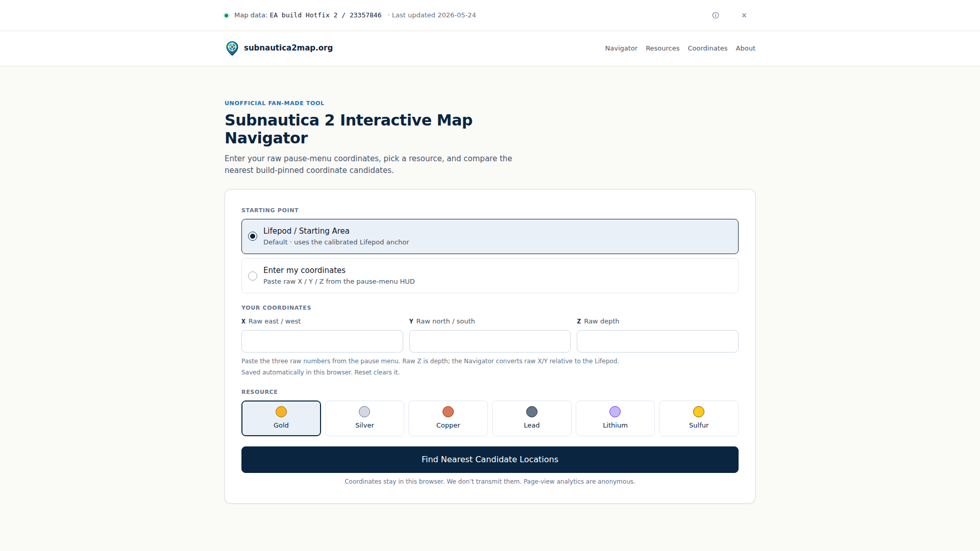Dismiss the map data banner
Viewport: 980px width, 551px height.
coord(744,15)
